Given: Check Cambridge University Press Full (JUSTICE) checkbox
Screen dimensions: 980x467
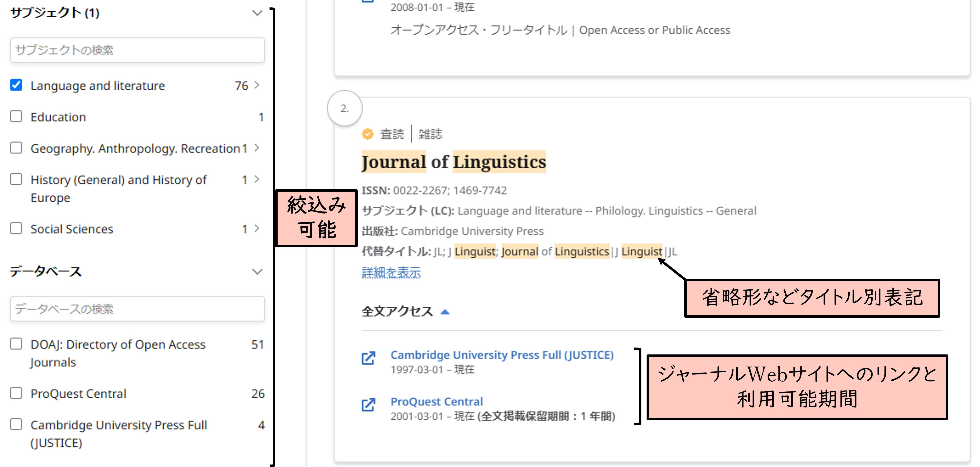Looking at the screenshot, I should click(16, 424).
